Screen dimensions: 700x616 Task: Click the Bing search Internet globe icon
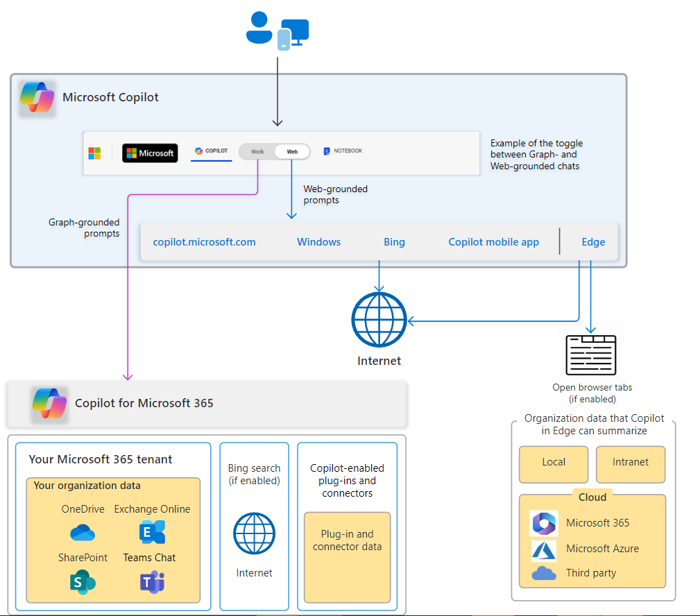point(255,533)
